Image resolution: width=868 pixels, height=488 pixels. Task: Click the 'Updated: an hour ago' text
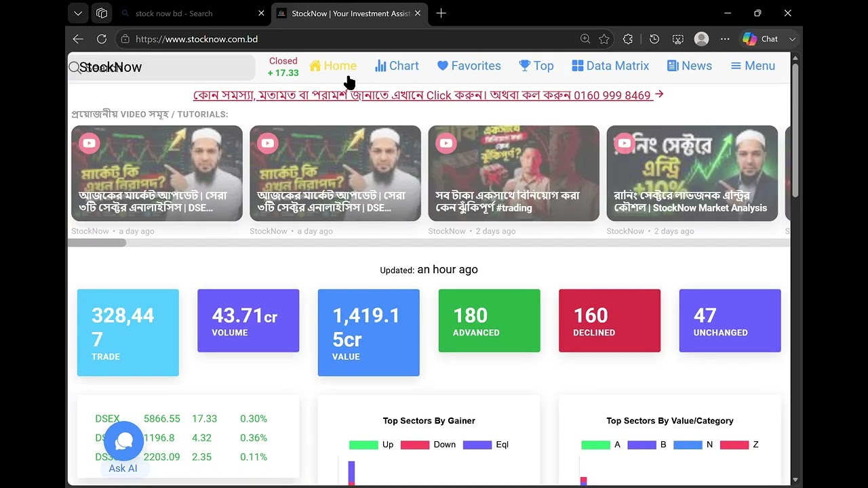tap(429, 270)
